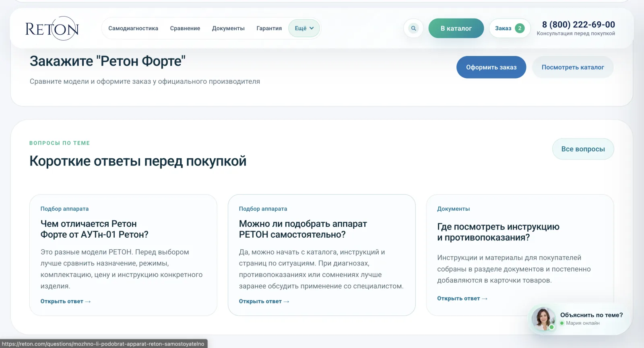
Task: Click the Сравните модели и оформите заказ subtitle
Action: point(145,81)
